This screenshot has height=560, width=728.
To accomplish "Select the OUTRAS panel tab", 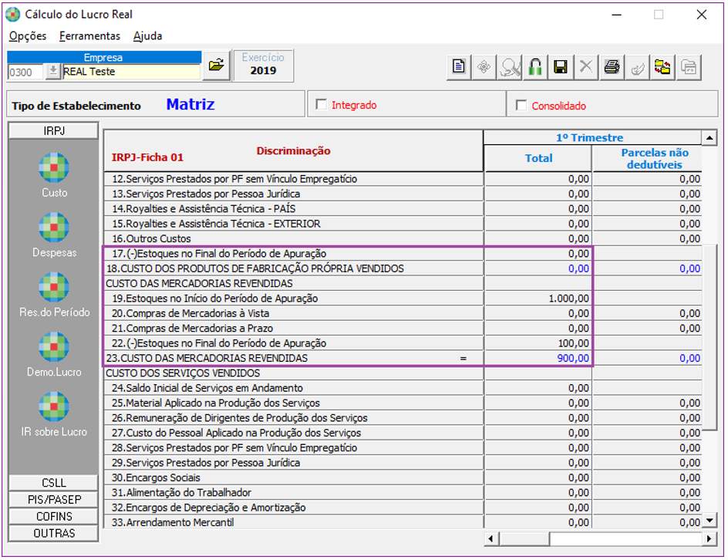I will point(54,533).
